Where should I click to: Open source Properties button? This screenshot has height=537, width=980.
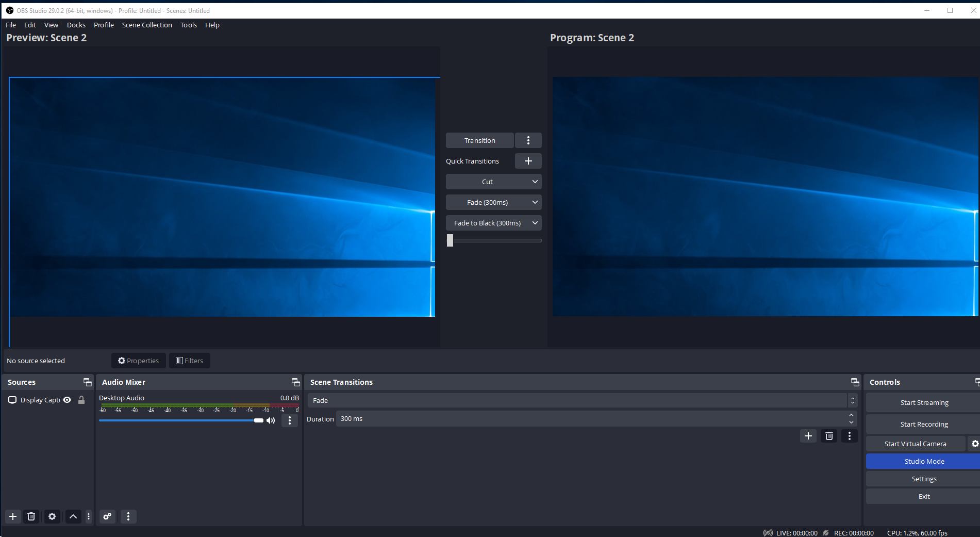click(139, 361)
